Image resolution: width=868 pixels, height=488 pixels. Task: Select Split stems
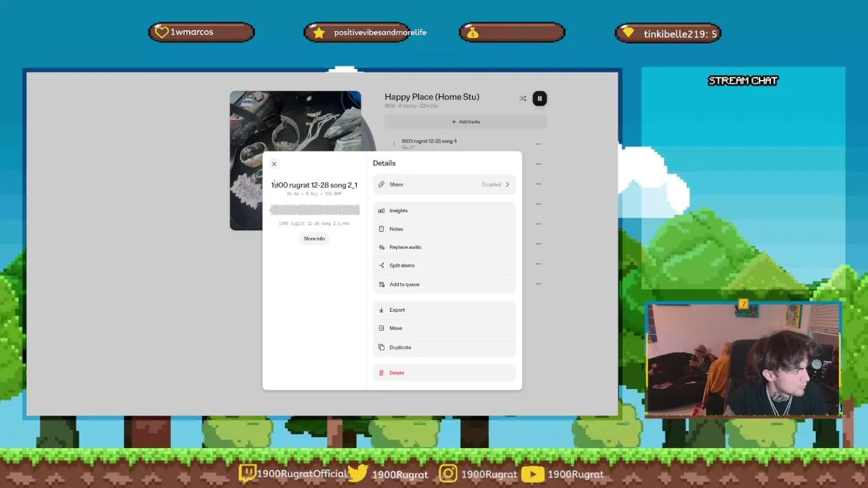coord(444,266)
